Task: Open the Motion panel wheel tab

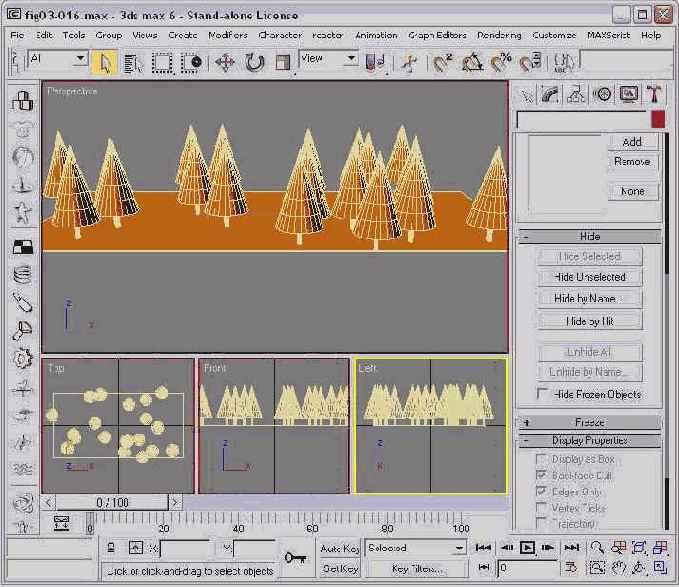Action: click(603, 95)
